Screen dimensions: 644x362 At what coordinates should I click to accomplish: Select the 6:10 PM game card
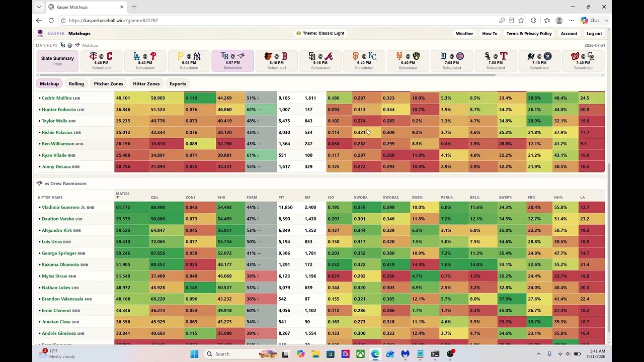276,61
